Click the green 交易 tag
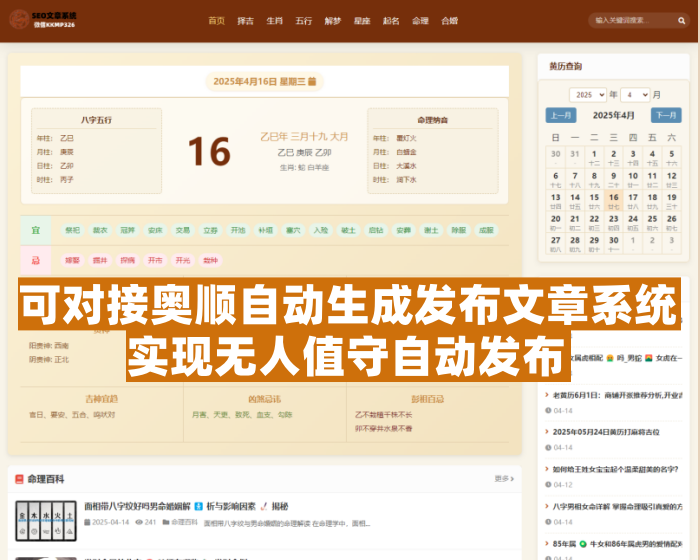Image resolution: width=700 pixels, height=560 pixels. coord(183,230)
